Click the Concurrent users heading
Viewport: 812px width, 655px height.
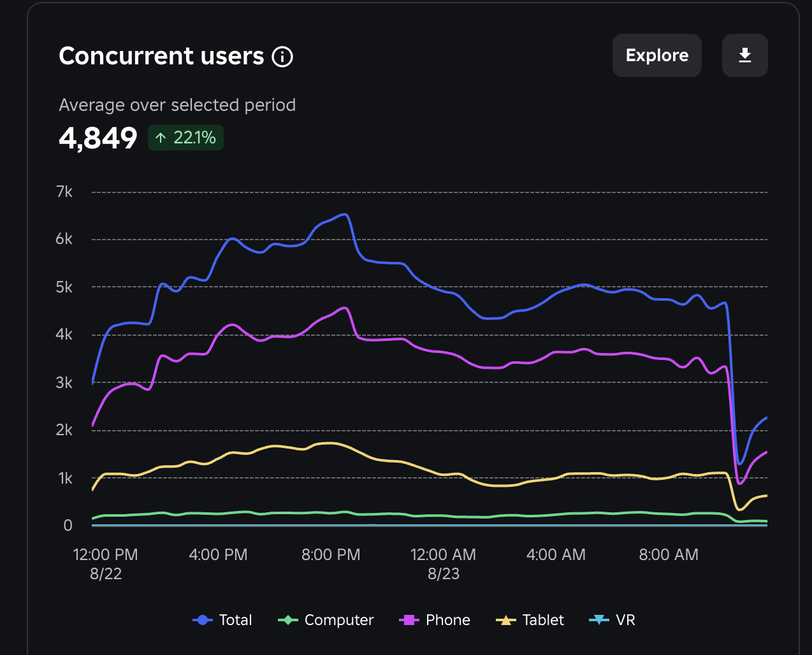coord(161,56)
